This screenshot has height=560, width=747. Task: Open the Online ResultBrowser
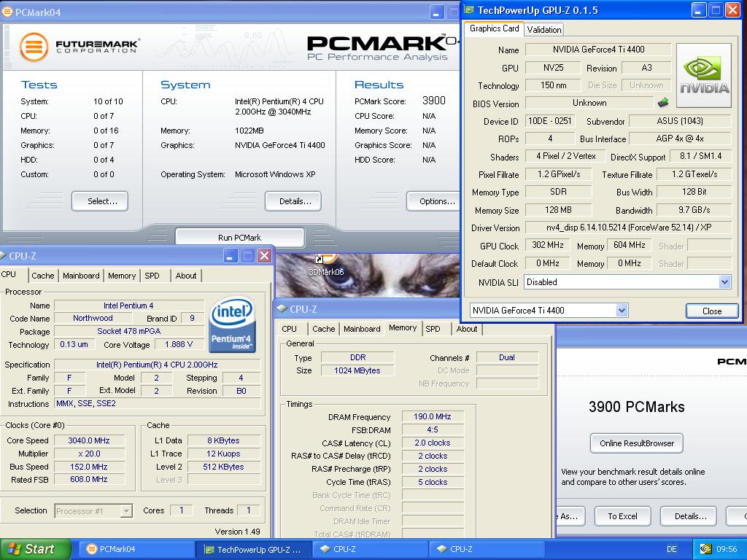pyautogui.click(x=636, y=443)
